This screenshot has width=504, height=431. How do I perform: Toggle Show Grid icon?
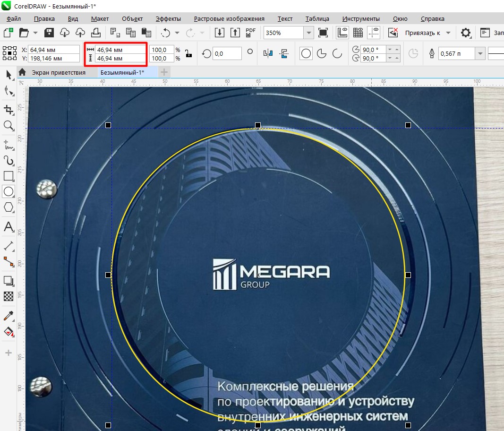click(358, 33)
